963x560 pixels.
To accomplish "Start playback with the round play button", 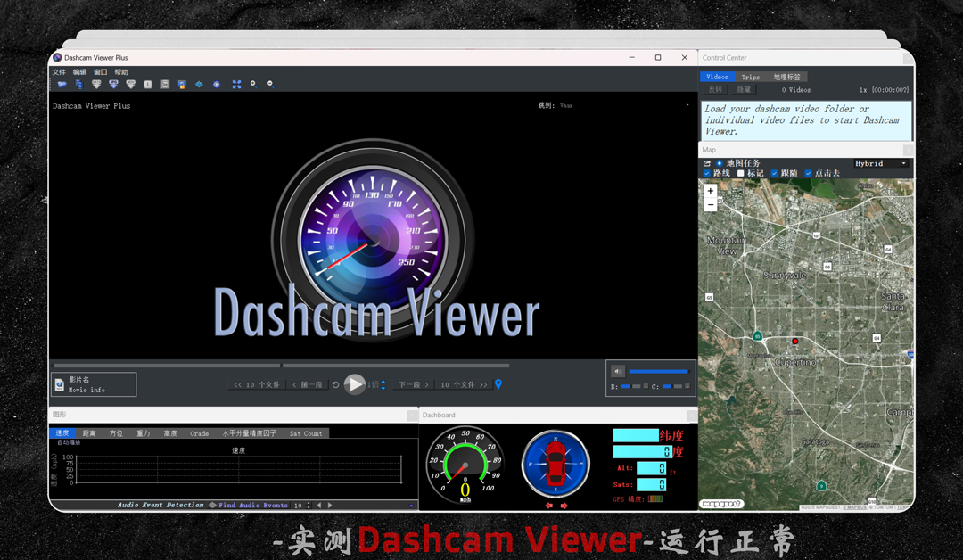I will pos(354,384).
